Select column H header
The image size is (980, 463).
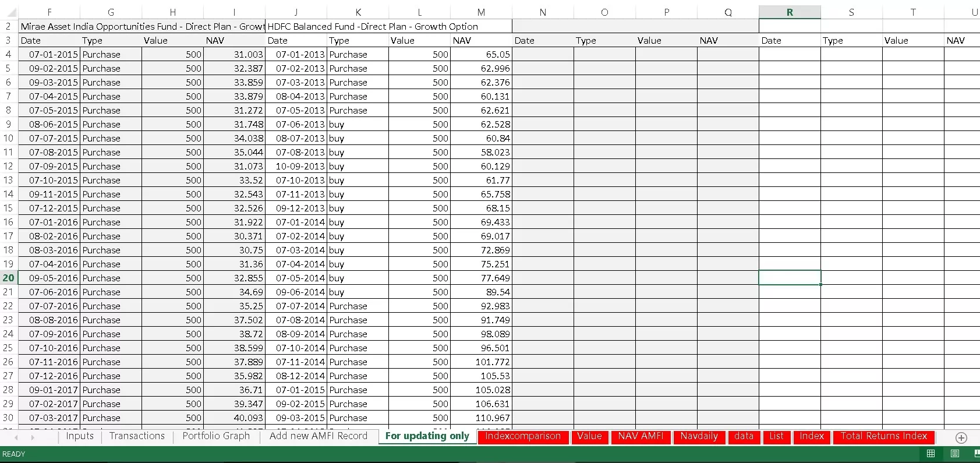(172, 12)
